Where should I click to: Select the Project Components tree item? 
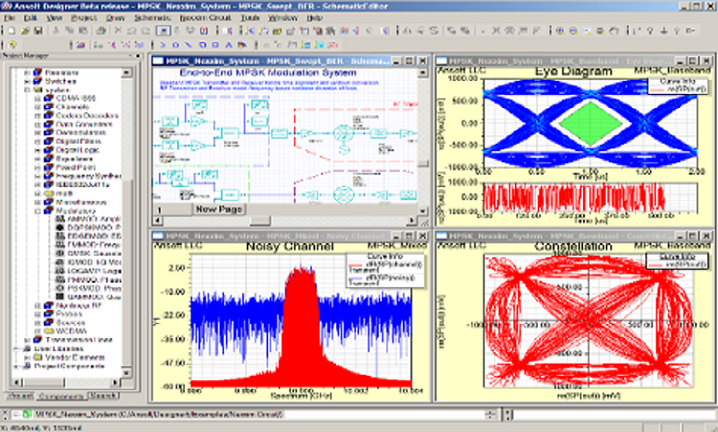click(x=69, y=366)
